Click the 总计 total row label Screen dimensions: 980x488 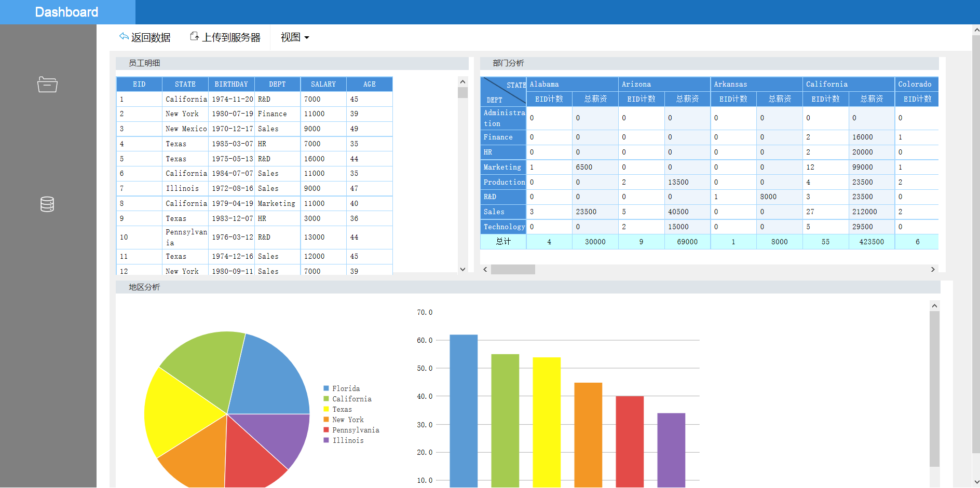click(x=503, y=242)
